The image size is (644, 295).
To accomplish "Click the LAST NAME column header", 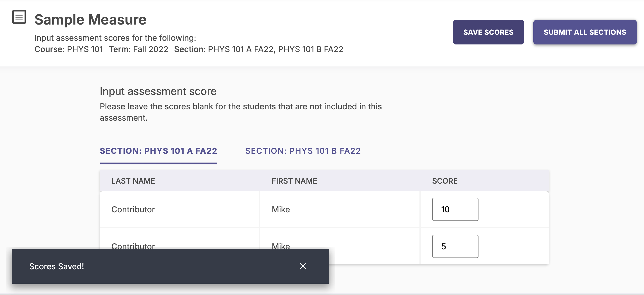I will (x=133, y=181).
